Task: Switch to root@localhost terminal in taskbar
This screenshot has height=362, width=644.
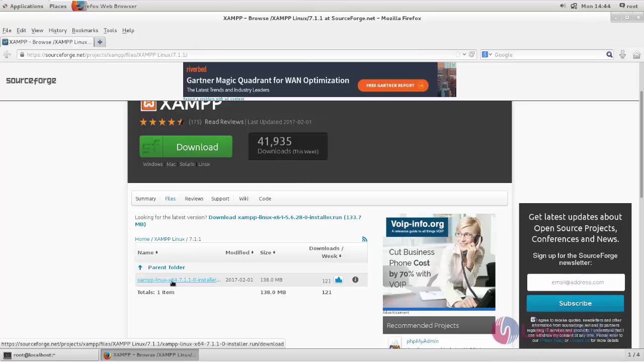Action: [50, 354]
